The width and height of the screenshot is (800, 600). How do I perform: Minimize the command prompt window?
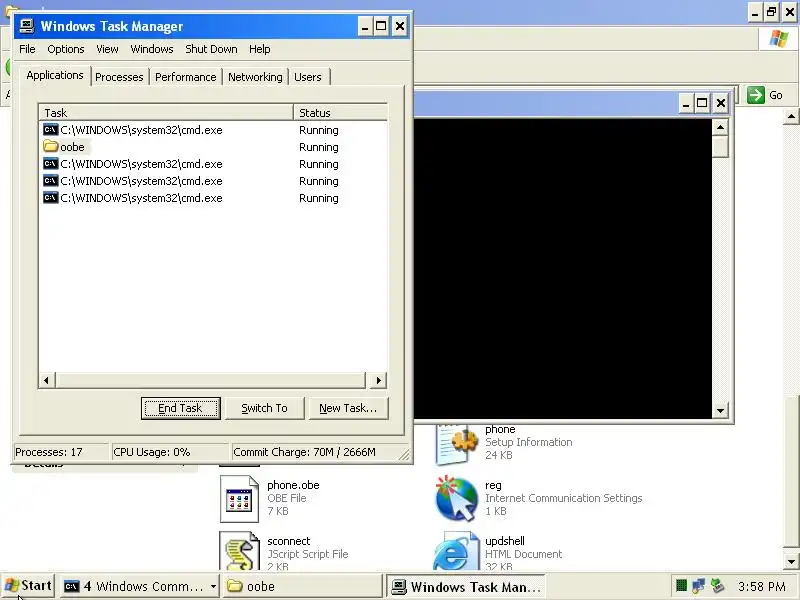[686, 104]
